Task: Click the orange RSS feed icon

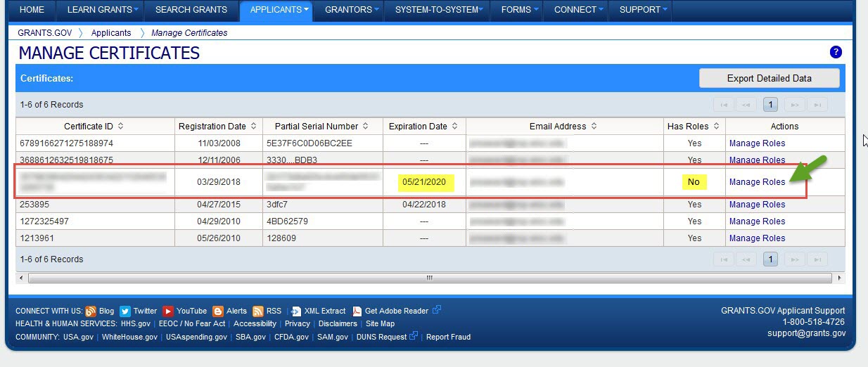Action: (x=258, y=311)
